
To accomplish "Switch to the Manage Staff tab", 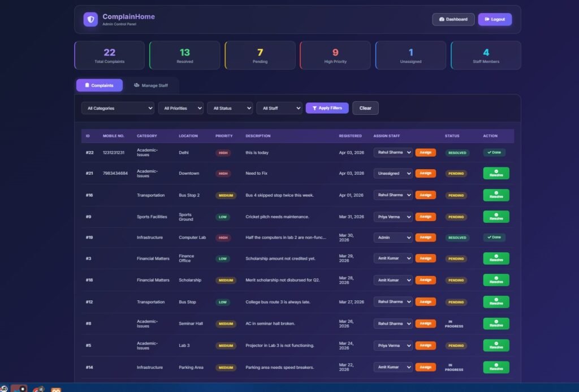I will coord(151,85).
